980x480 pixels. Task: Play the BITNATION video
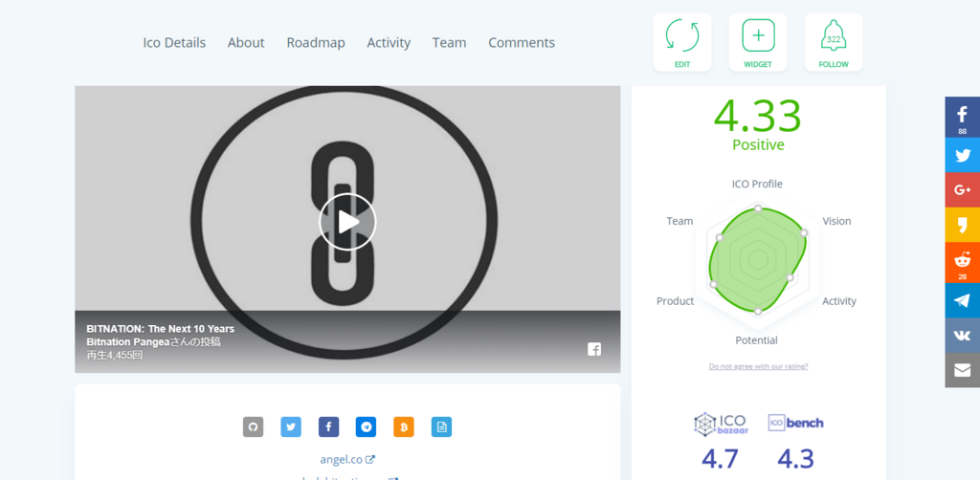coord(347,222)
